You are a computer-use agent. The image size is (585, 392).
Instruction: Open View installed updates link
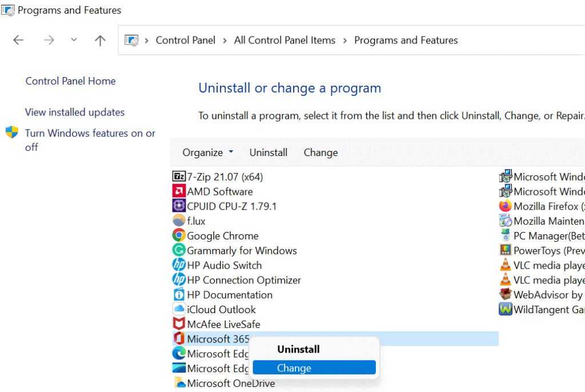click(75, 112)
